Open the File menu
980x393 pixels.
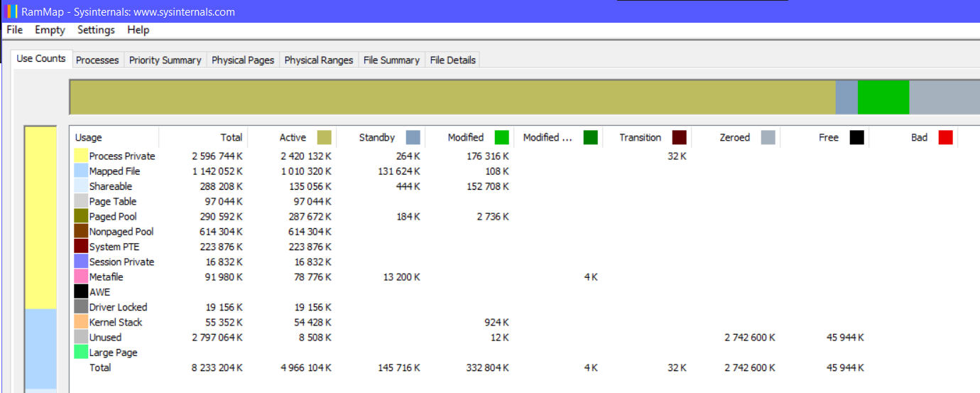[x=15, y=30]
